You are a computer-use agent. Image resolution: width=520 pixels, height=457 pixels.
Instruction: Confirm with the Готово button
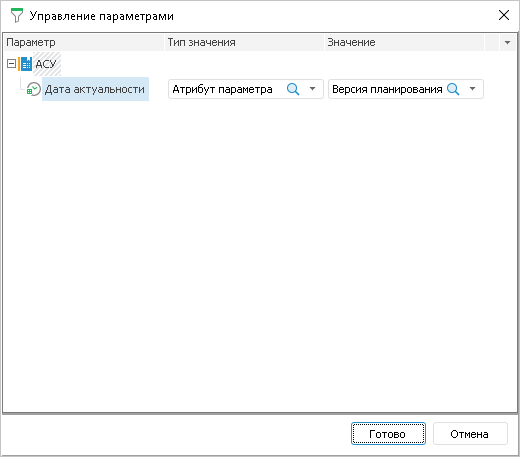pyautogui.click(x=388, y=434)
